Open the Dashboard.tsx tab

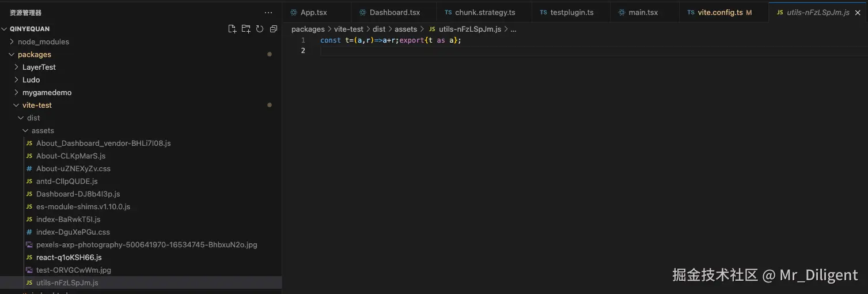395,13
